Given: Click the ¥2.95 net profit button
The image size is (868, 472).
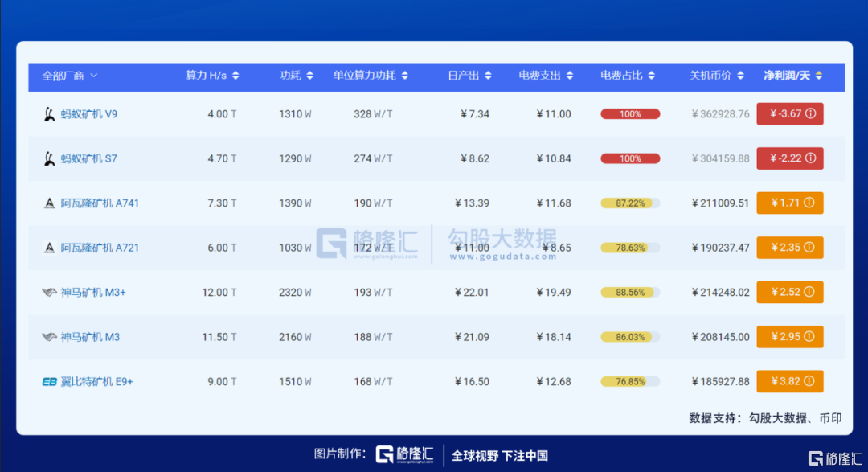Looking at the screenshot, I should [x=790, y=336].
